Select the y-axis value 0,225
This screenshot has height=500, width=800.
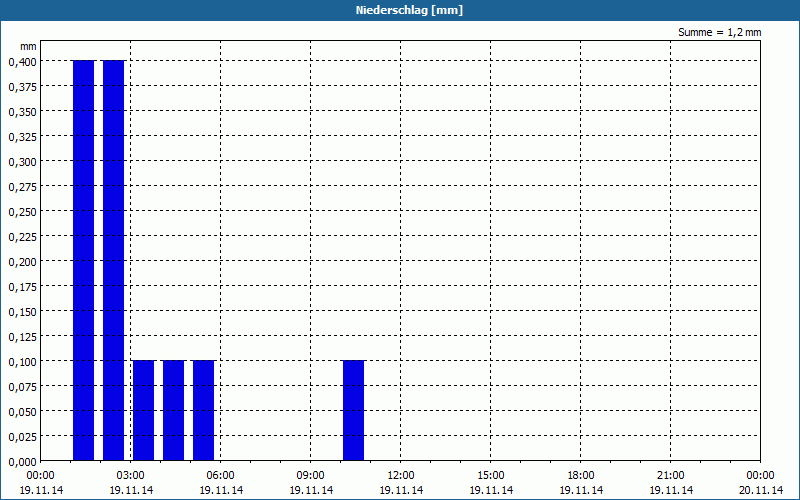click(23, 237)
